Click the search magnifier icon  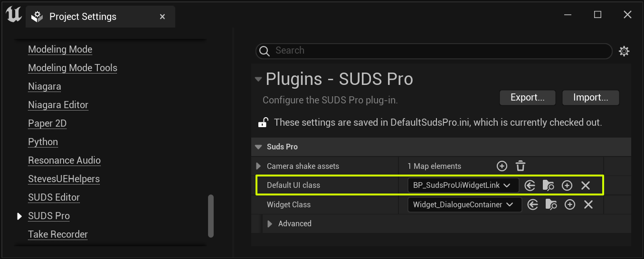[265, 51]
